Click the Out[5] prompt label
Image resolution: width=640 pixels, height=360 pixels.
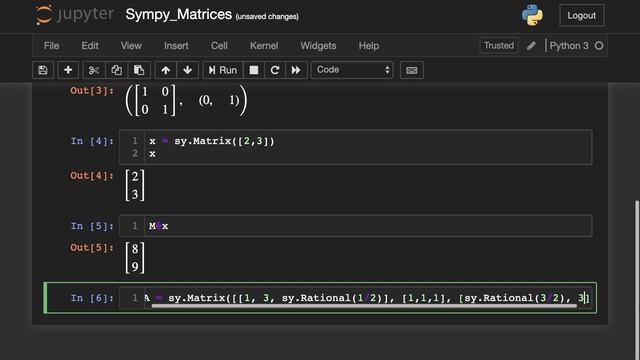[x=92, y=247]
